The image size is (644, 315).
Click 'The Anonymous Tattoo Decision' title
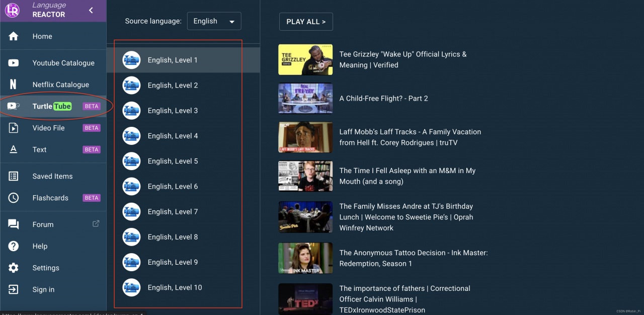point(414,258)
